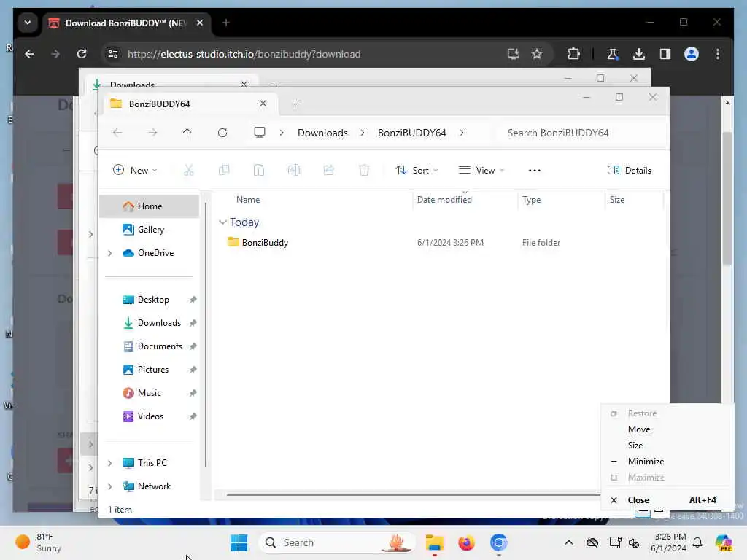Click the This PC monitor icon in address bar
The image size is (747, 560).
[260, 133]
